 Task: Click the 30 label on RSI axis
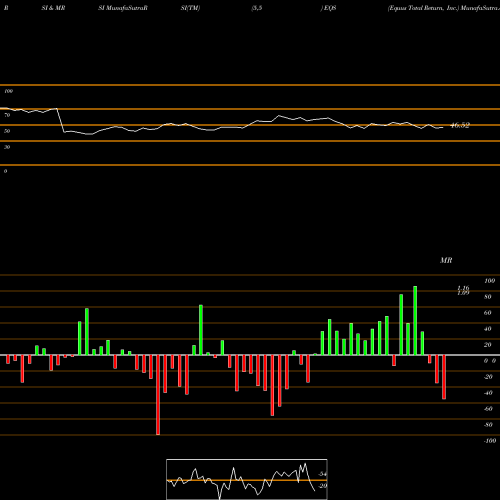coord(7,147)
